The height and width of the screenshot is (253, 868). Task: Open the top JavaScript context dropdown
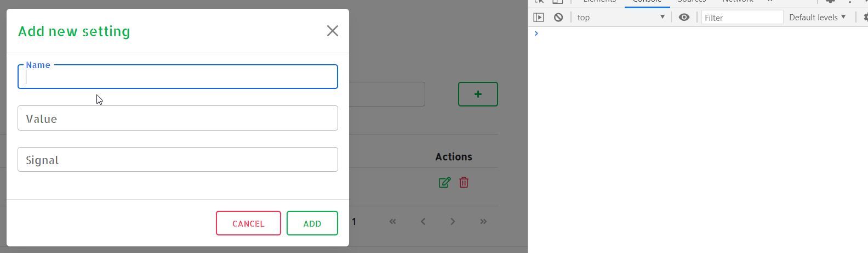[620, 18]
